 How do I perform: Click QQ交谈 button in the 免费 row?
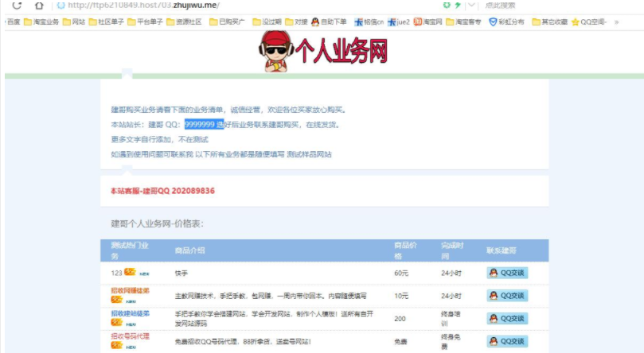[507, 342]
